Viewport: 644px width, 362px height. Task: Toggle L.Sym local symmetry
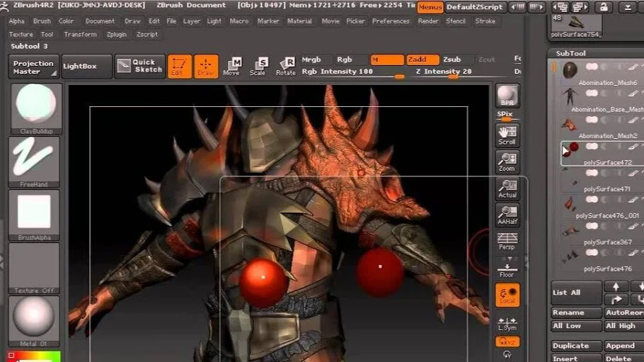pyautogui.click(x=507, y=324)
